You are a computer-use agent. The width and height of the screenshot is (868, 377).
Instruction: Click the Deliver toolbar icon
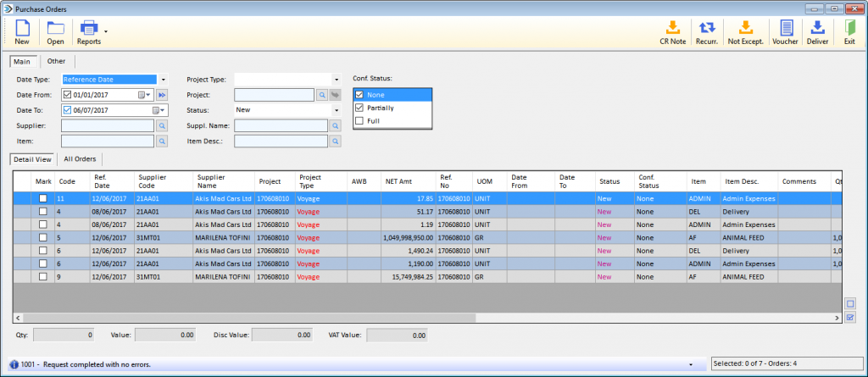tap(818, 28)
